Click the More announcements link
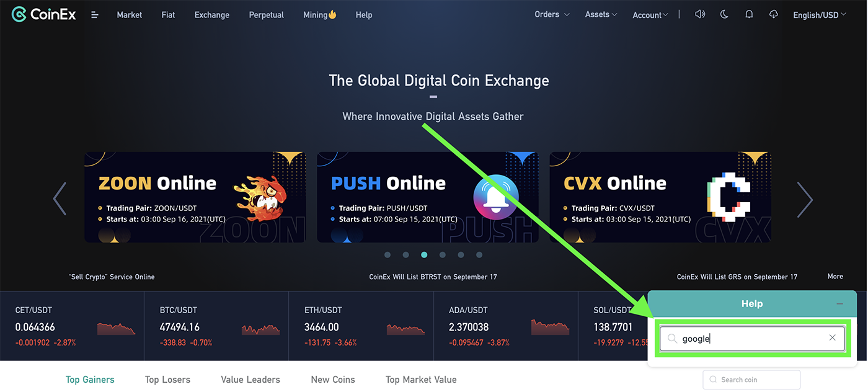The image size is (868, 392). click(x=835, y=276)
